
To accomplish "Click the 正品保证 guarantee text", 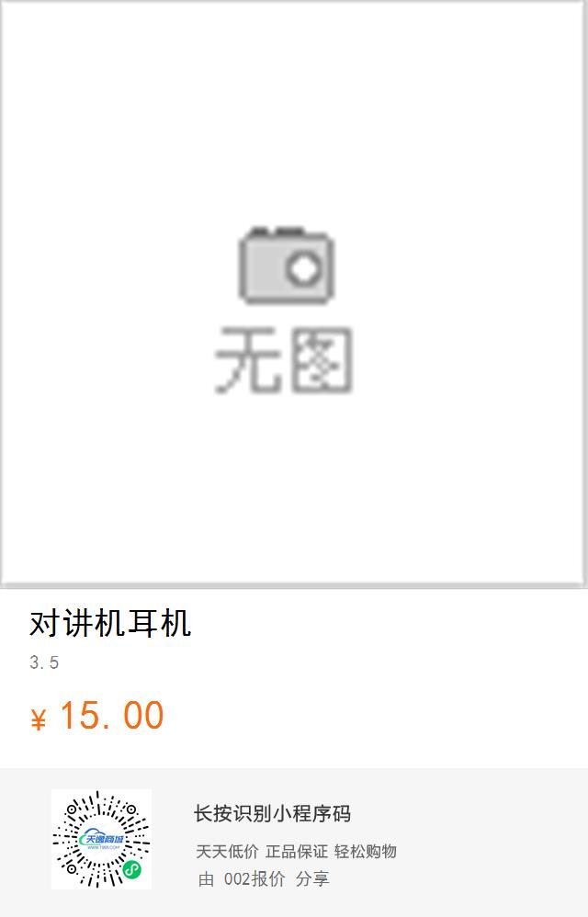I will [x=297, y=852].
